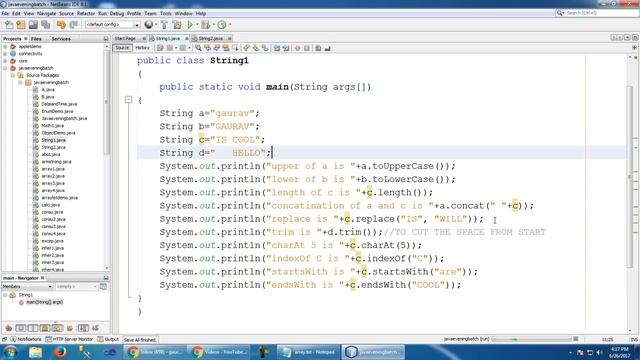This screenshot has height=360, width=640.
Task: Click the New Project toolbar icon
Action: click(x=21, y=25)
